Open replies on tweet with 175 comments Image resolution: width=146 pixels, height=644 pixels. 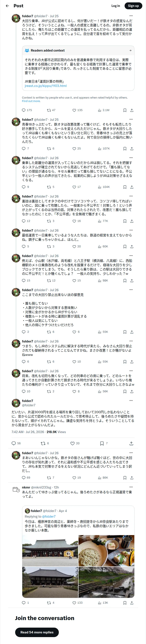27,110
